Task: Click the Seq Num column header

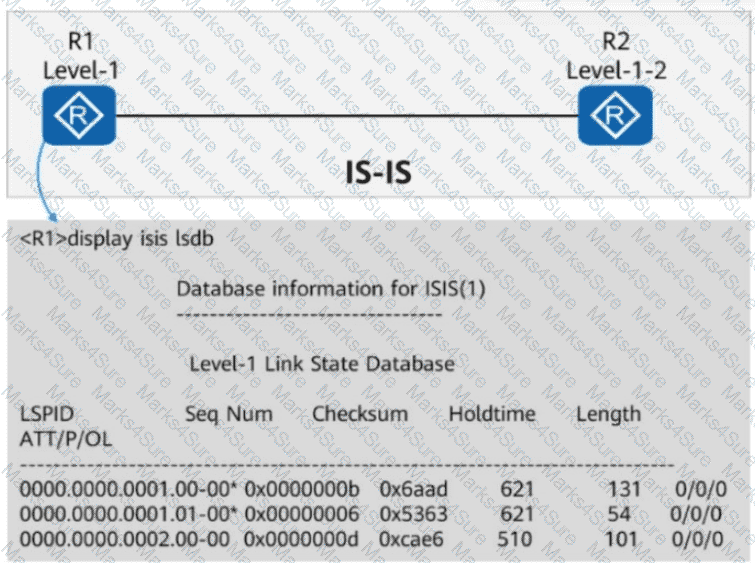Action: [x=229, y=414]
